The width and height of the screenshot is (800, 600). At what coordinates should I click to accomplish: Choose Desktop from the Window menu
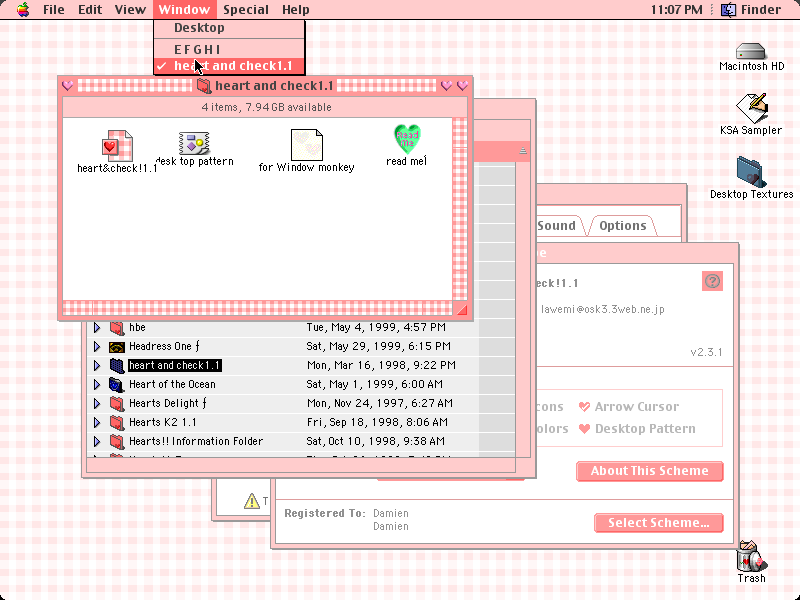229,28
